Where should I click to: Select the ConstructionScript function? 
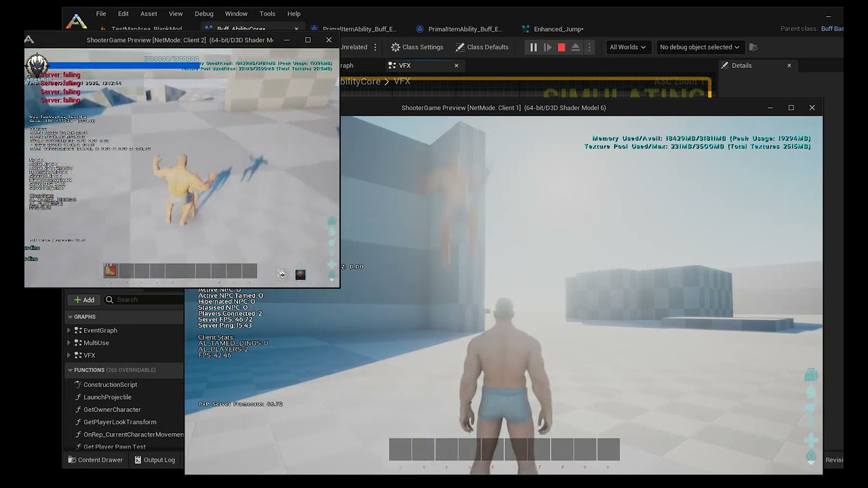coord(110,385)
